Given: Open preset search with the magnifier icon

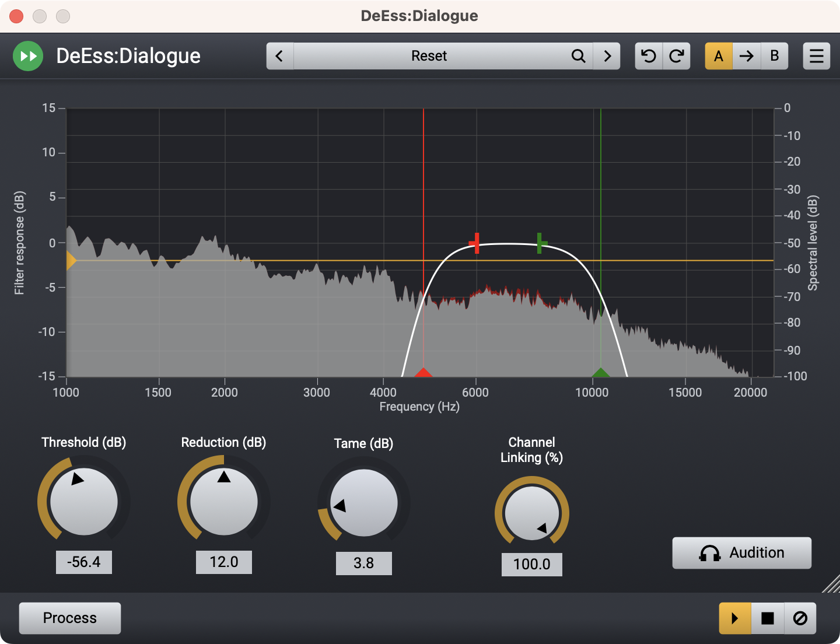Looking at the screenshot, I should 578,56.
